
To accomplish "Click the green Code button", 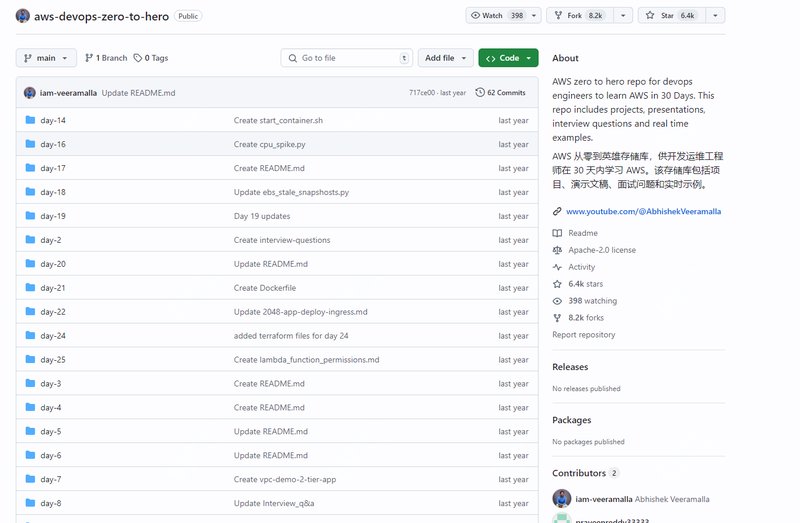I will tap(508, 58).
